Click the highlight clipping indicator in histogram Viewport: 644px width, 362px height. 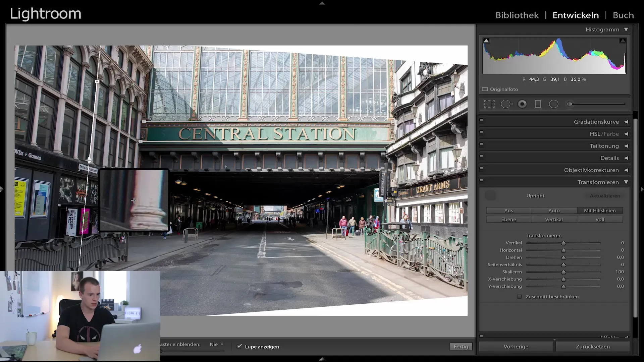[623, 41]
